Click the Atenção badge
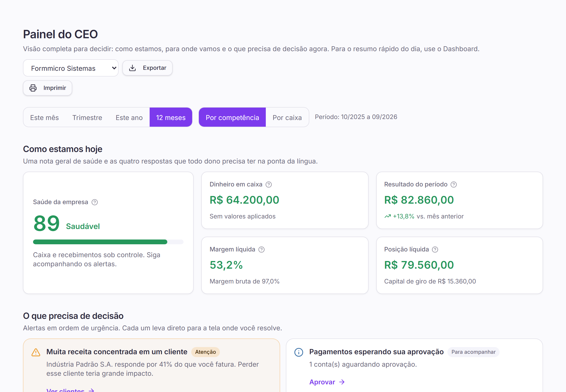566x392 pixels. point(205,352)
